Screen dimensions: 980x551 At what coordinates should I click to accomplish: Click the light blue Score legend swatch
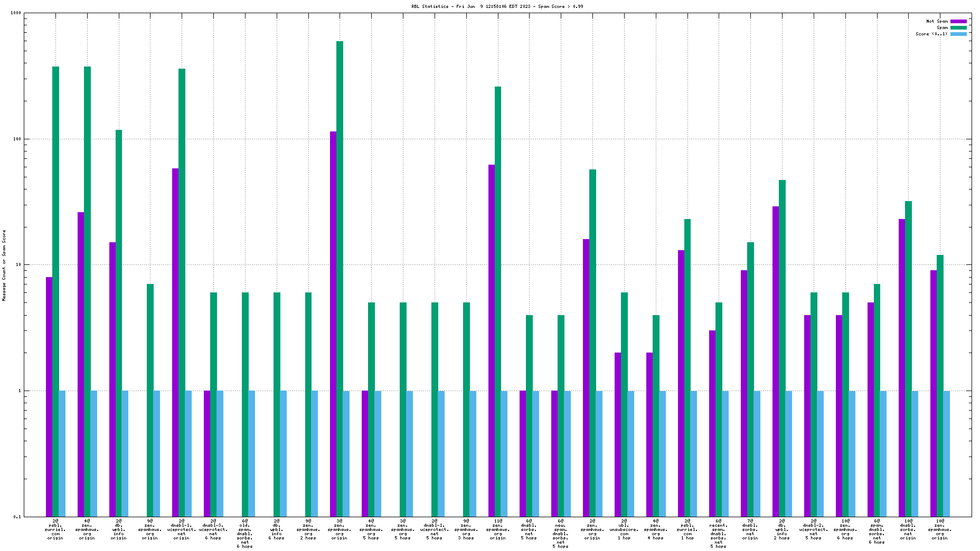958,34
